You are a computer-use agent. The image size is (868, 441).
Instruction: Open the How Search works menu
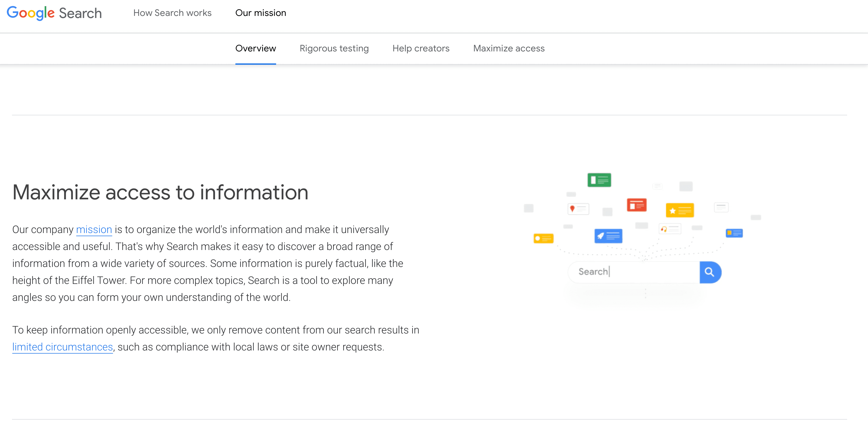pyautogui.click(x=172, y=13)
